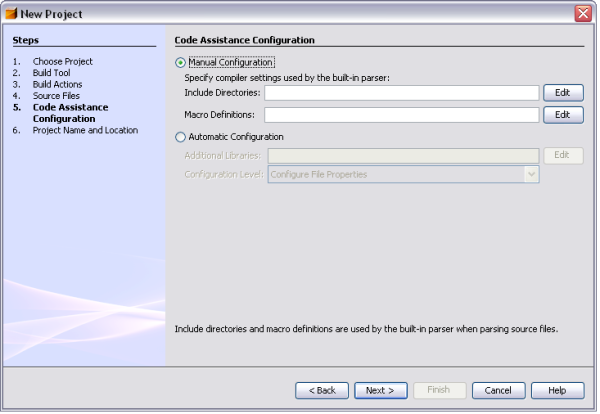Click step 6 Project Name and Location

[85, 130]
